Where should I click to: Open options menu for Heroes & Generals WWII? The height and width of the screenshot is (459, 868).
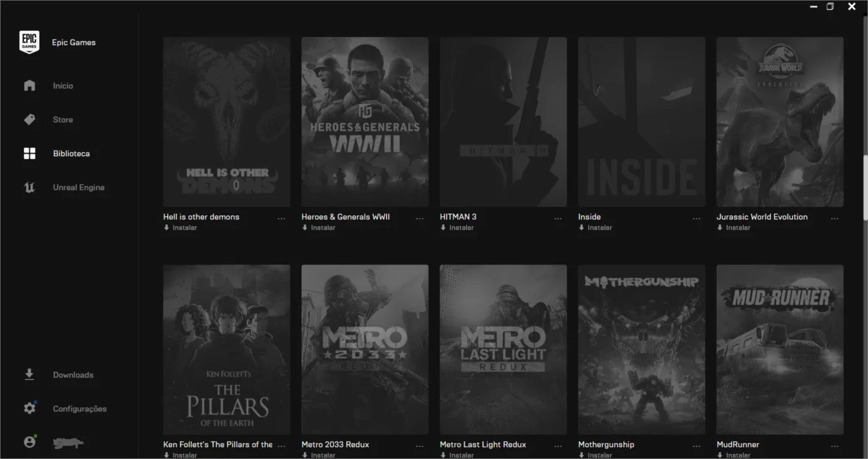(420, 219)
